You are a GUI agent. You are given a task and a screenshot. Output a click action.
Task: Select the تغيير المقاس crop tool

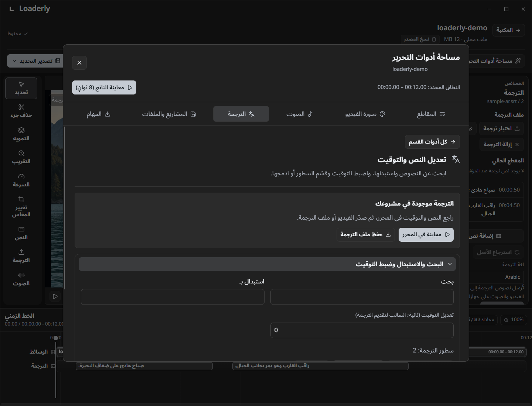point(21,207)
